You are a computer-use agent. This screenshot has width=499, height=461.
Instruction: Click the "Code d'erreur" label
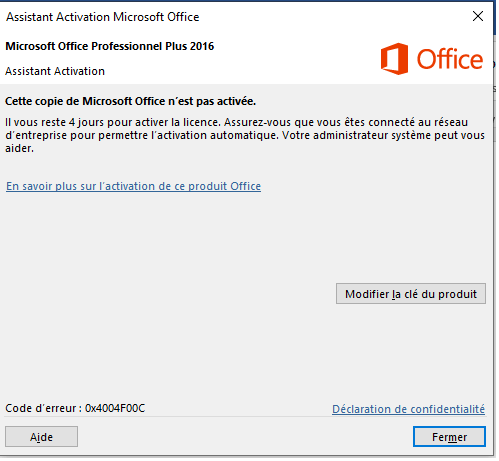(x=44, y=408)
